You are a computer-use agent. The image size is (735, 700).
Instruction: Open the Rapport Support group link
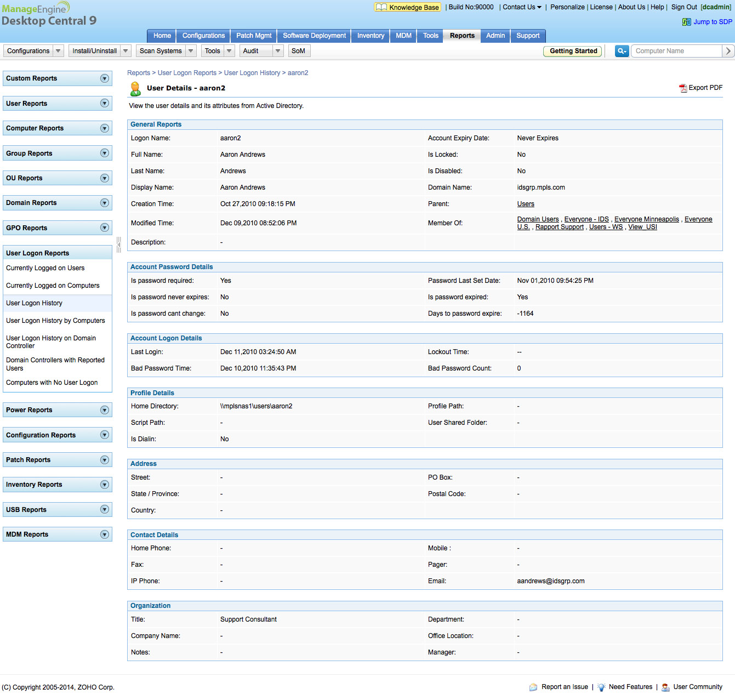tap(560, 227)
